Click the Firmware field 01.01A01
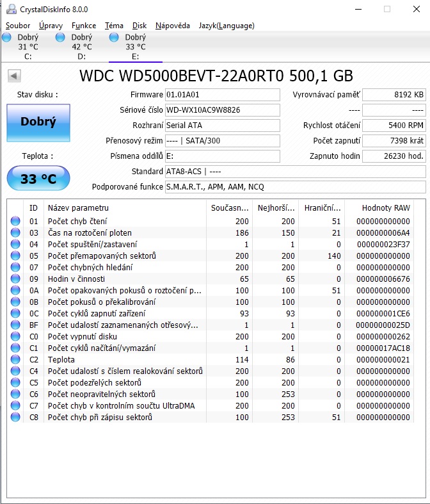 [x=223, y=95]
